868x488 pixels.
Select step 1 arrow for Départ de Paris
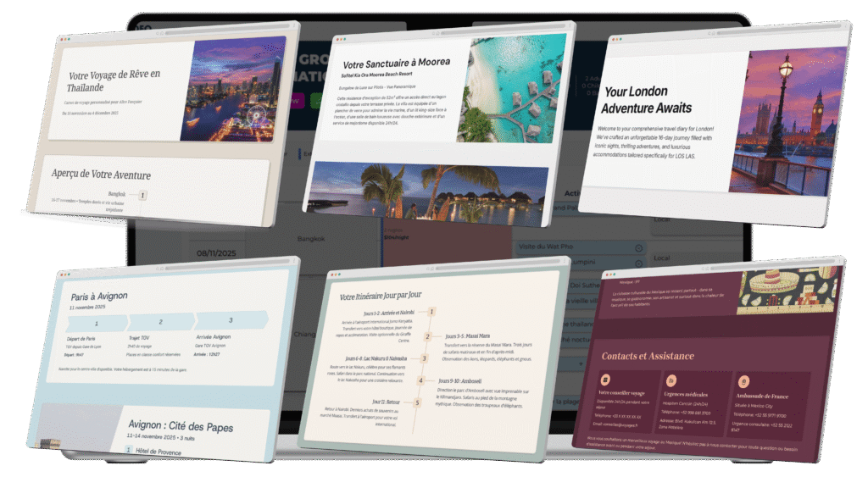pyautogui.click(x=96, y=324)
